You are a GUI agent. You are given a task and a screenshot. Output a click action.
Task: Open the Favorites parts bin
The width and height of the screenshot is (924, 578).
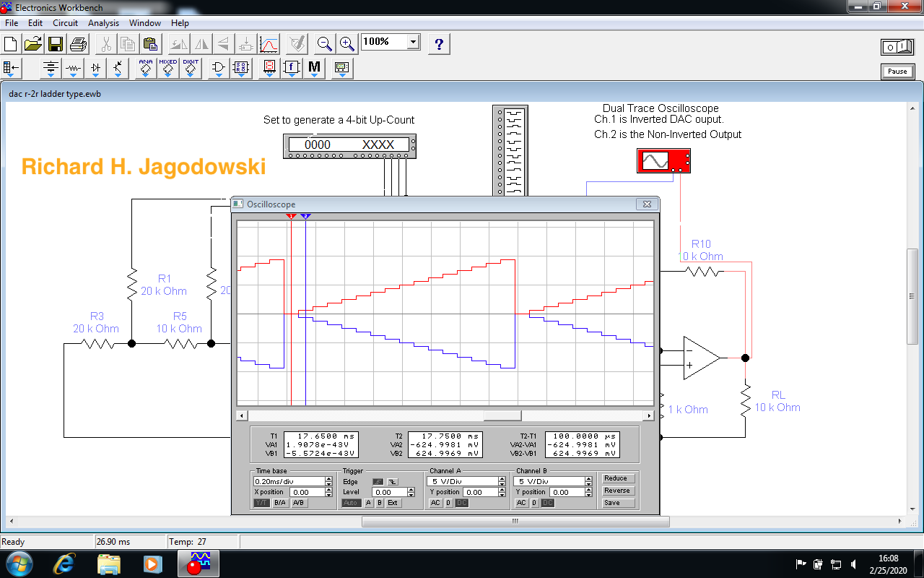pos(12,69)
